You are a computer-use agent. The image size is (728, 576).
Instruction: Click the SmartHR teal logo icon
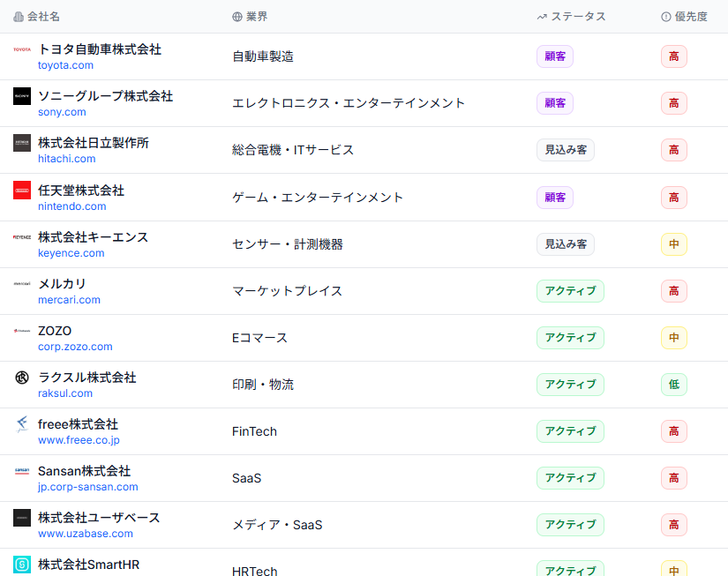click(x=22, y=565)
